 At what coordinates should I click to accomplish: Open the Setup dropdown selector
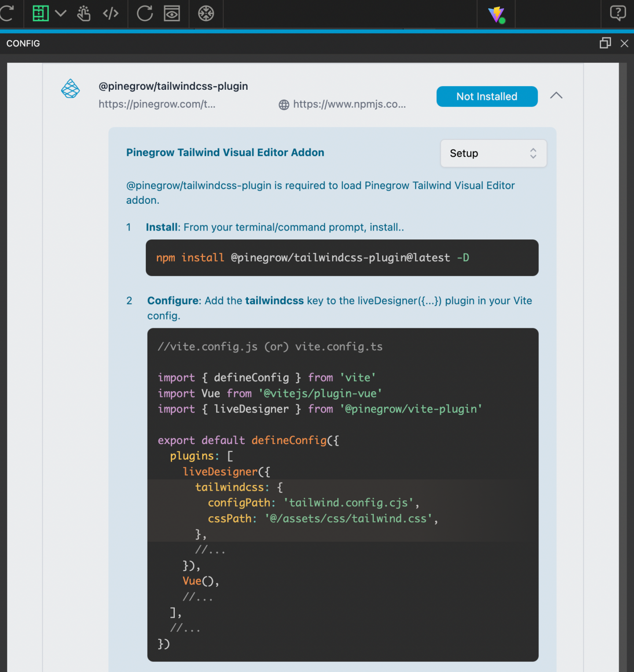click(x=493, y=153)
